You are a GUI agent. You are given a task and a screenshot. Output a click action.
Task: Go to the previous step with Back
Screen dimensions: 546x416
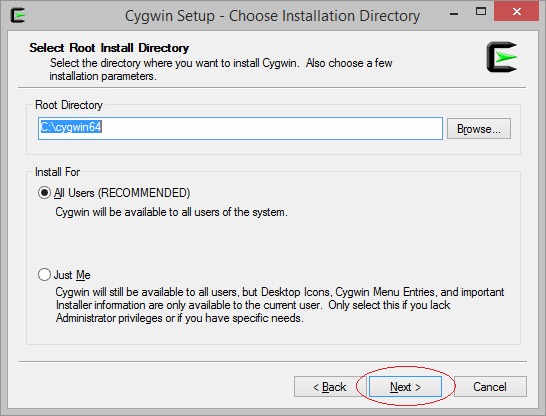(x=329, y=387)
